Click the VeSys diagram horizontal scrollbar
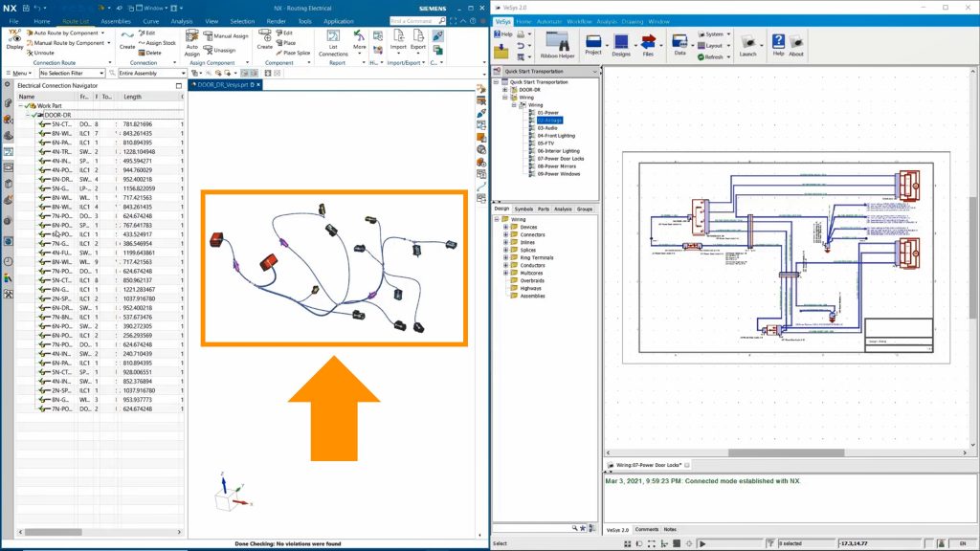 coord(787,452)
